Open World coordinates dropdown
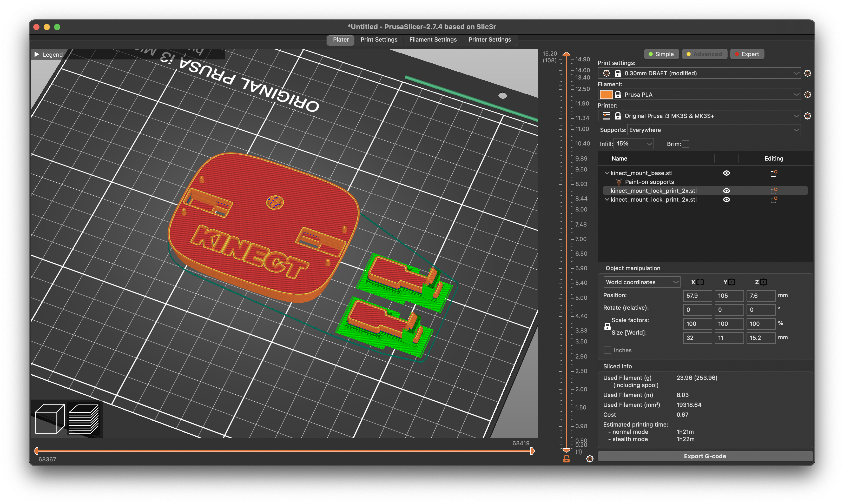This screenshot has width=844, height=504. [642, 282]
